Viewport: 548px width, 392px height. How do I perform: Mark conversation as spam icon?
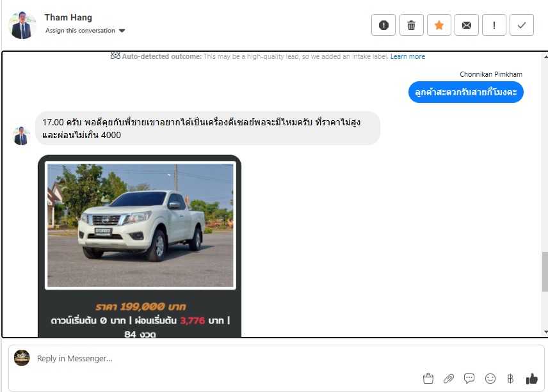tap(383, 25)
